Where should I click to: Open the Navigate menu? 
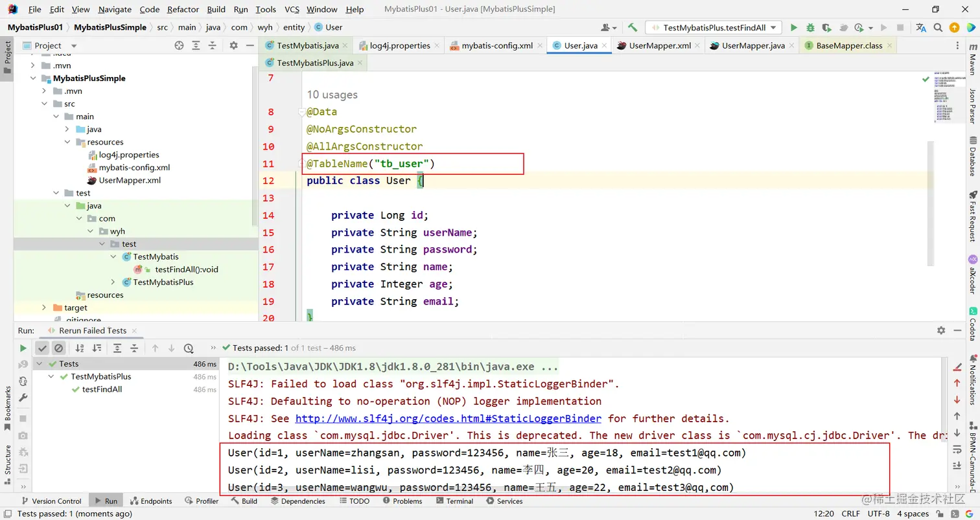click(x=113, y=9)
